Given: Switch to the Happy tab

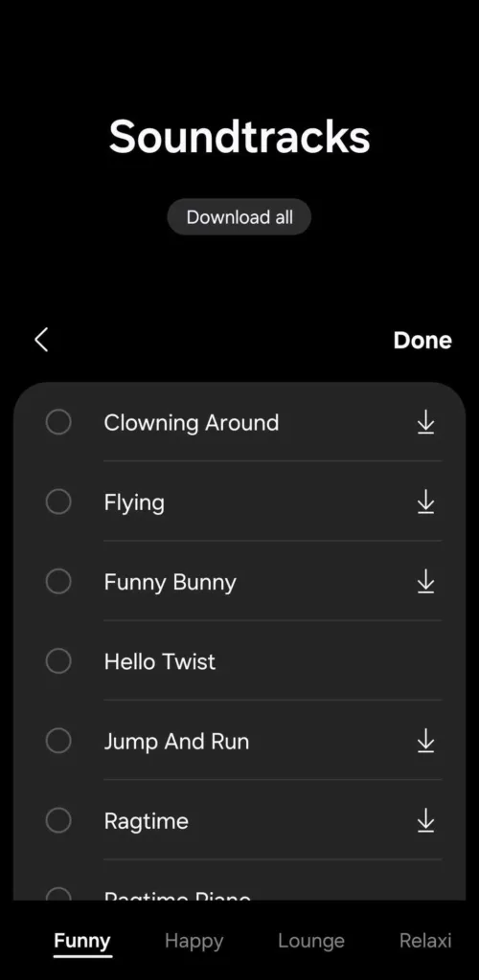Looking at the screenshot, I should coord(194,941).
